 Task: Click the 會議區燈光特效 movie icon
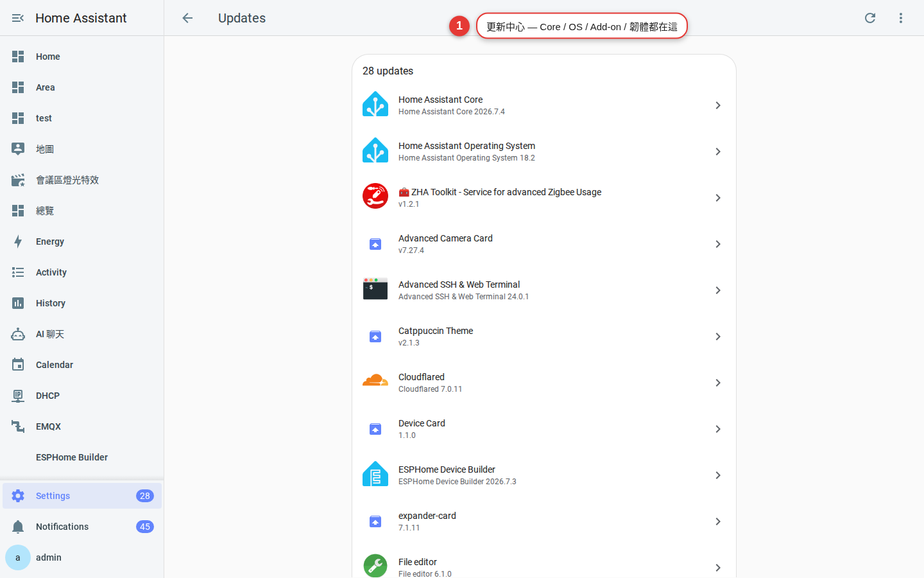click(x=18, y=180)
